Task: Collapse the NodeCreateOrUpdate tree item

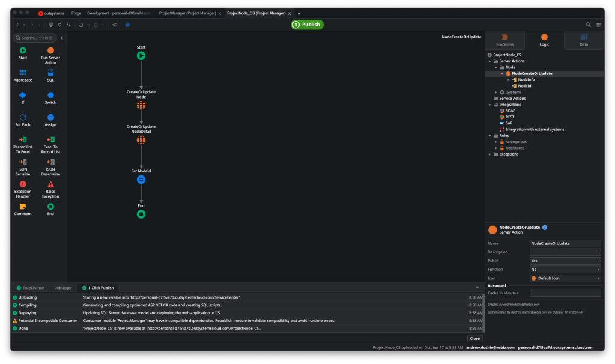Action: point(502,74)
